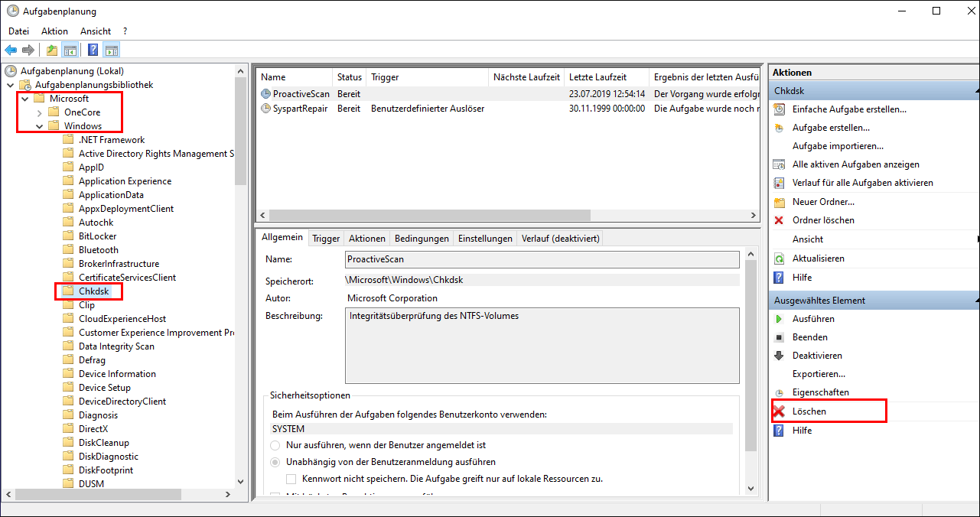Screen dimensions: 980x517
Task: Click the Beenden stop icon
Action: [779, 337]
